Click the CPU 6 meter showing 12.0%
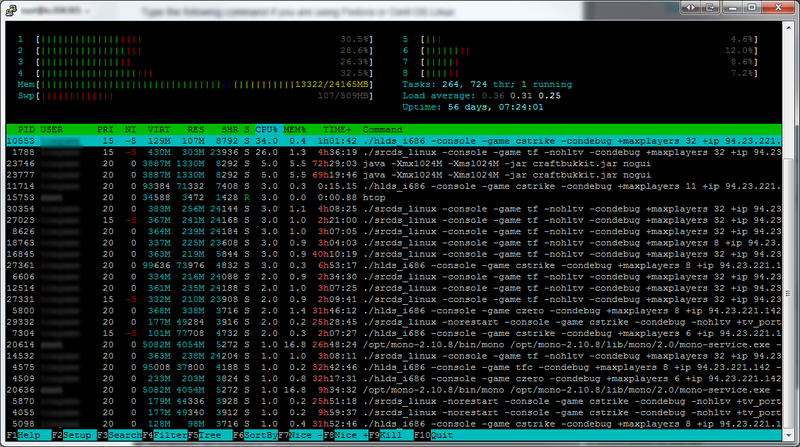Image resolution: width=800 pixels, height=447 pixels. click(x=580, y=51)
